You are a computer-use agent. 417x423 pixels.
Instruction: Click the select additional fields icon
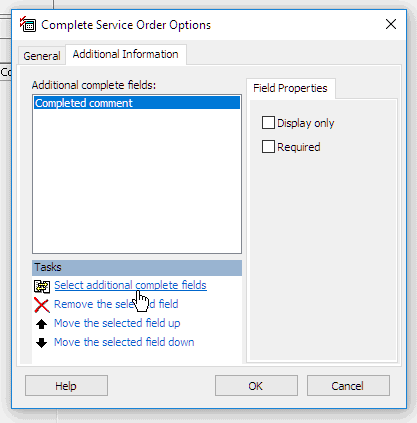[x=42, y=286]
